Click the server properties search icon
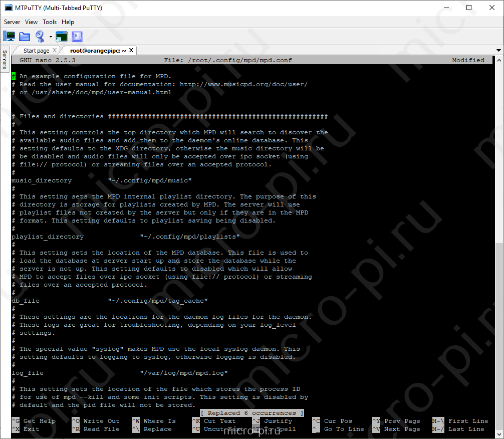The image size is (504, 439). (x=40, y=37)
